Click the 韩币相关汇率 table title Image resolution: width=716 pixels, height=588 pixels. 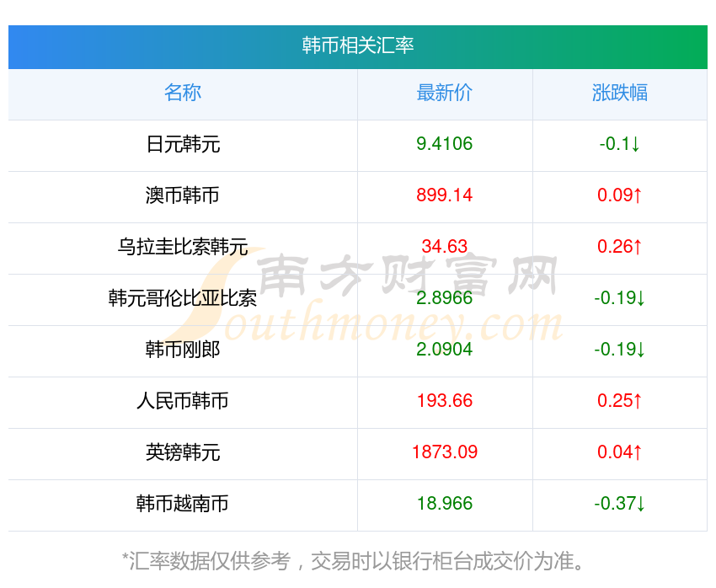[x=357, y=45]
